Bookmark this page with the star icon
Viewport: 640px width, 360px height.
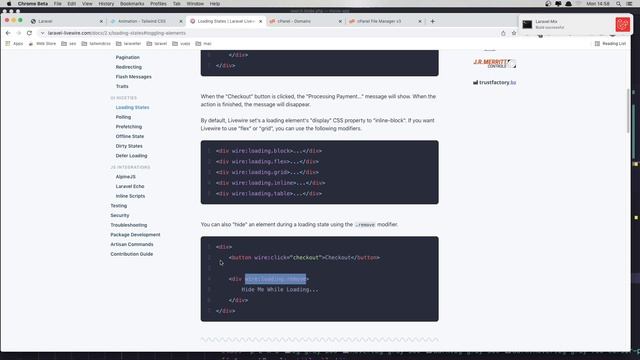pos(514,33)
